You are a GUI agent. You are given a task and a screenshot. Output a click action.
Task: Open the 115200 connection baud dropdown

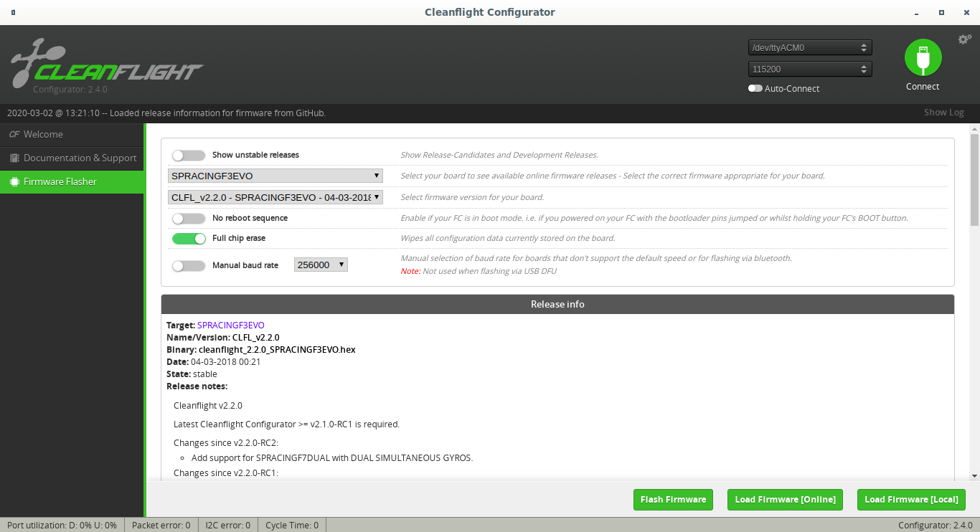[x=810, y=70]
